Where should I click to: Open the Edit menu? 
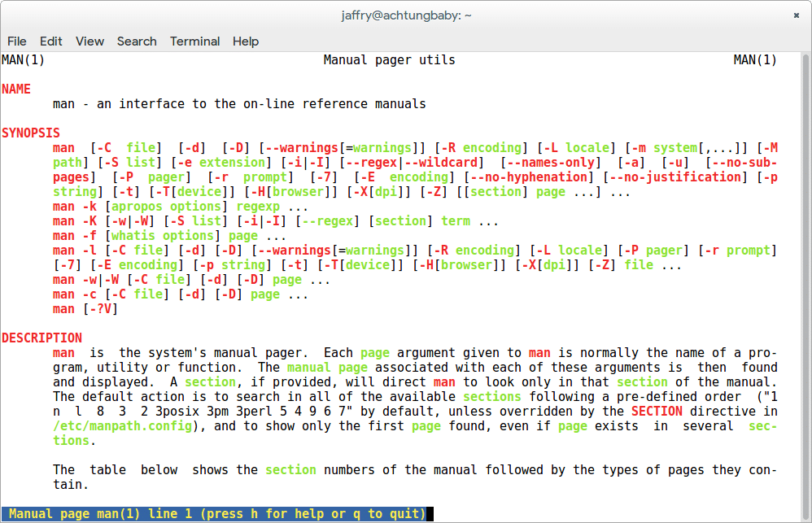click(x=50, y=41)
